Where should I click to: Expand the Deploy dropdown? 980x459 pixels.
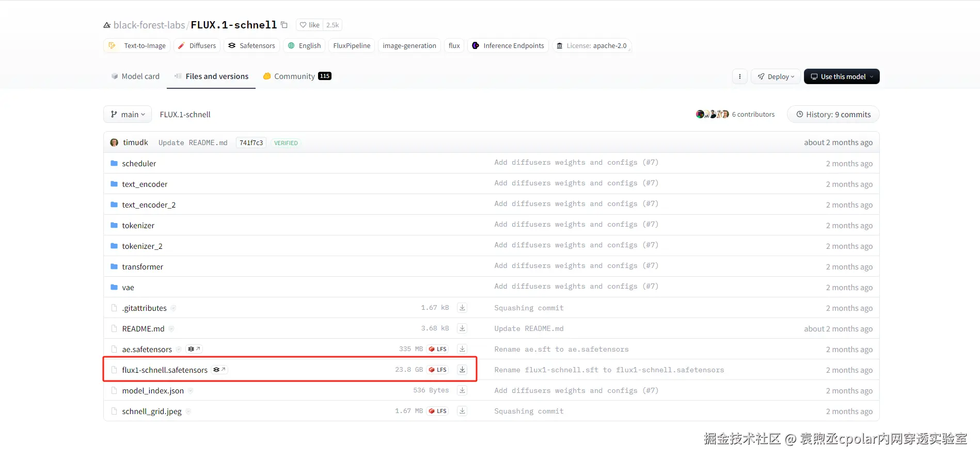click(x=776, y=76)
